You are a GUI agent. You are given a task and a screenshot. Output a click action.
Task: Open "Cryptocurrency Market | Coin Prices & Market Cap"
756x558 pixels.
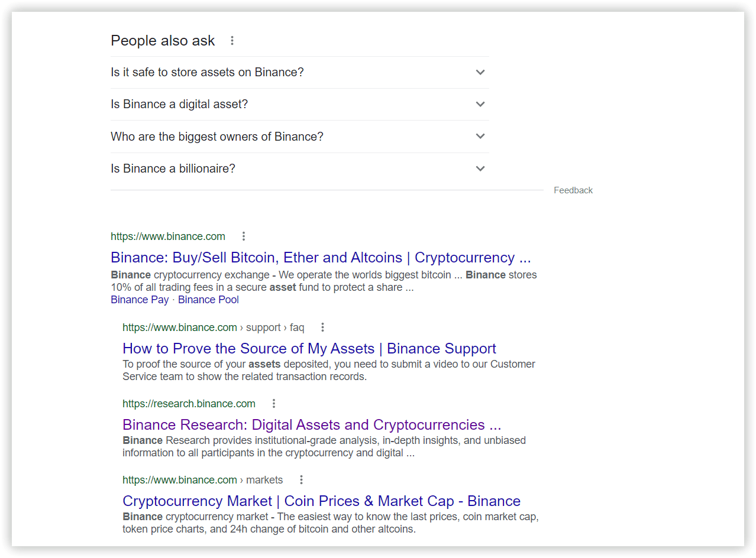tap(321, 501)
